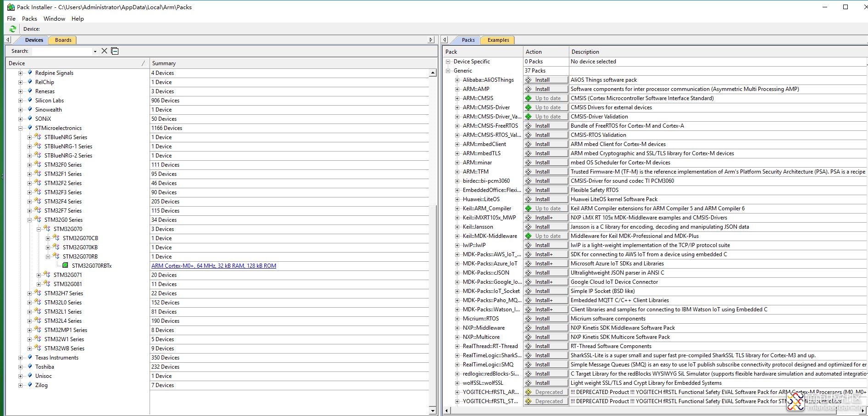Screen dimensions: 868x416
Task: Sort by the Device column header
Action: 77,63
